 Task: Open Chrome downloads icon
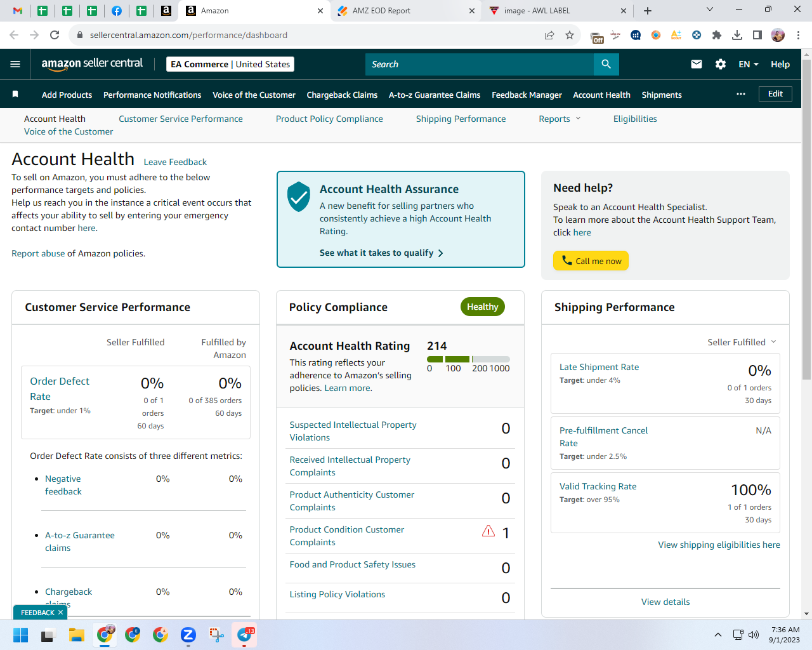coord(737,35)
